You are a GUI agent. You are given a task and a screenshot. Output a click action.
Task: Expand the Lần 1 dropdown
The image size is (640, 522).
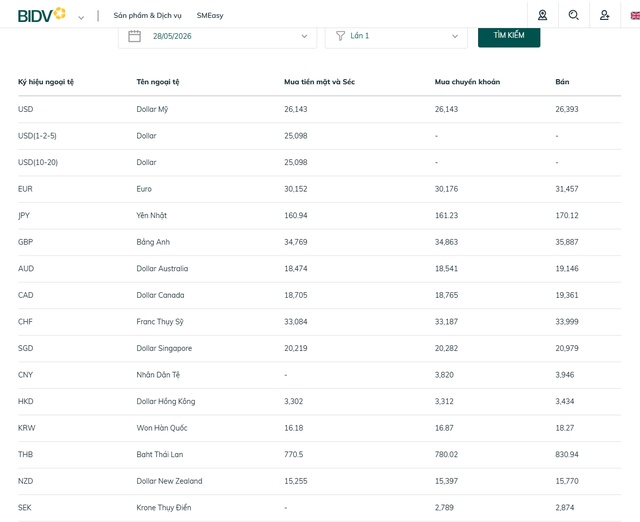click(x=396, y=36)
